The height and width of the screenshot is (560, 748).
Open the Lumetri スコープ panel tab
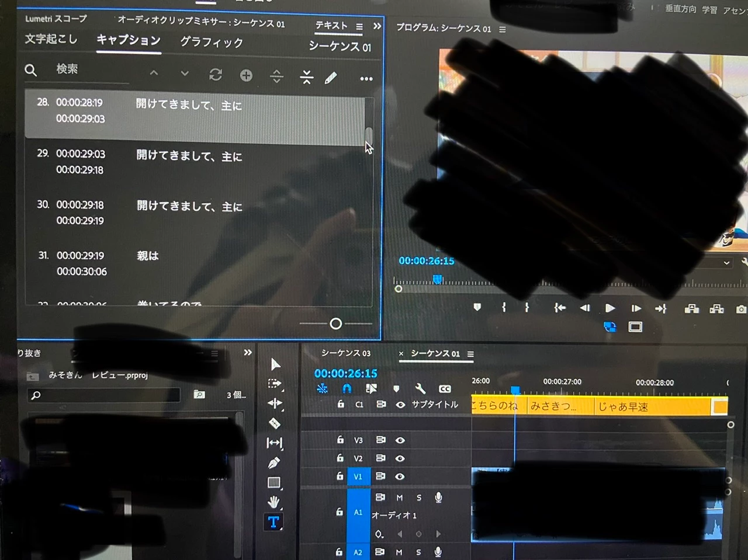pyautogui.click(x=56, y=19)
